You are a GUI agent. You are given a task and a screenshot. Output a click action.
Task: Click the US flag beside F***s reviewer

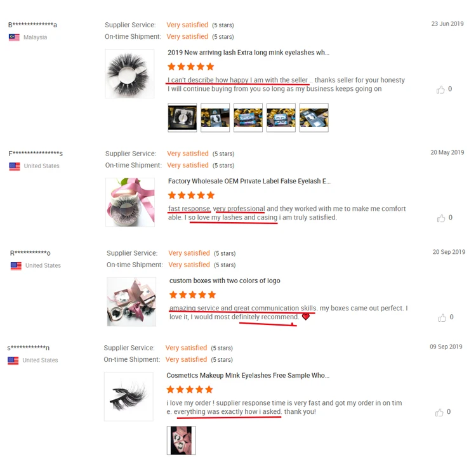tap(15, 166)
